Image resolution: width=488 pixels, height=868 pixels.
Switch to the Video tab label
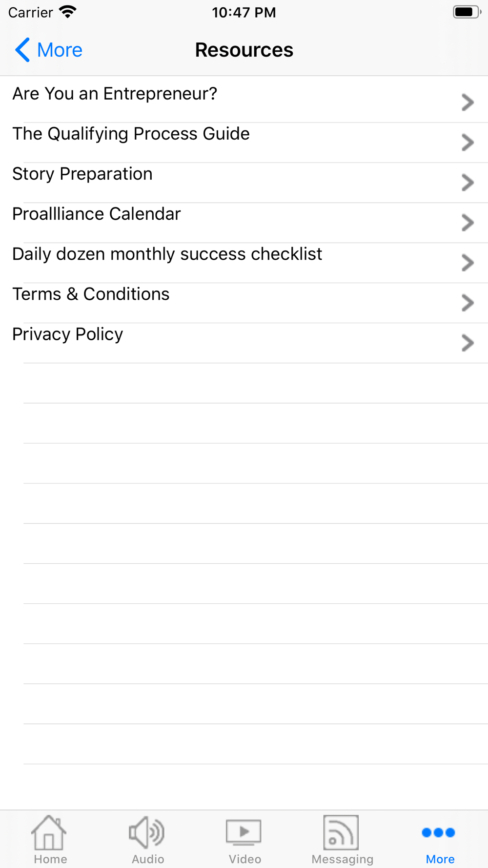[245, 859]
